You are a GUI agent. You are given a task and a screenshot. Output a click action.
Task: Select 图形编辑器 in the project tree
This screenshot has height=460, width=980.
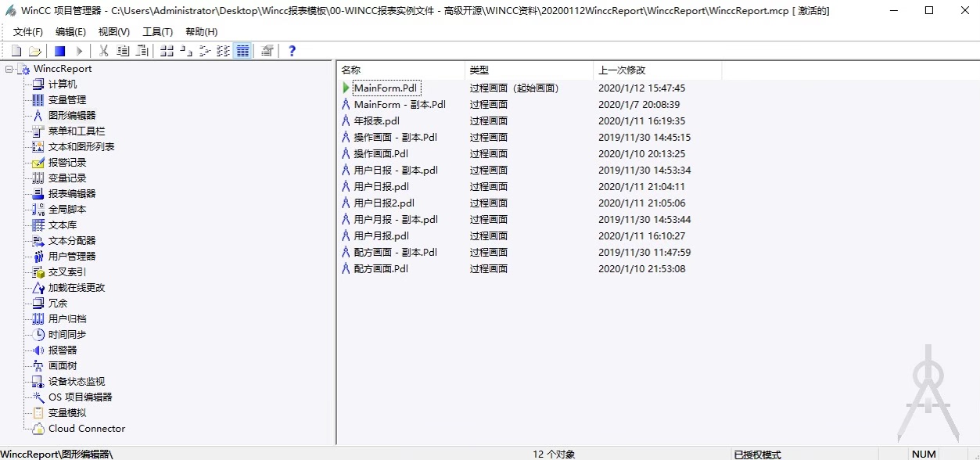coord(72,116)
